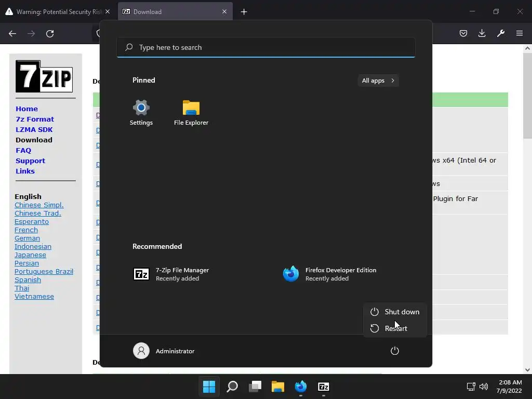Open FAQ link in sidebar
Image resolution: width=532 pixels, height=399 pixels.
(x=23, y=150)
